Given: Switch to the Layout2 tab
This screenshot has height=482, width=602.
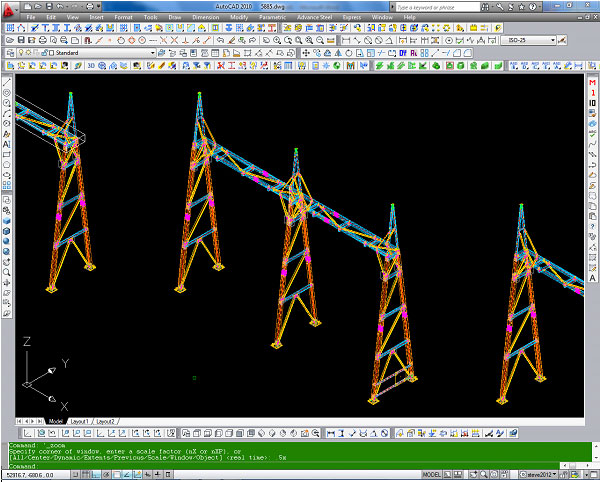Looking at the screenshot, I should pyautogui.click(x=104, y=421).
